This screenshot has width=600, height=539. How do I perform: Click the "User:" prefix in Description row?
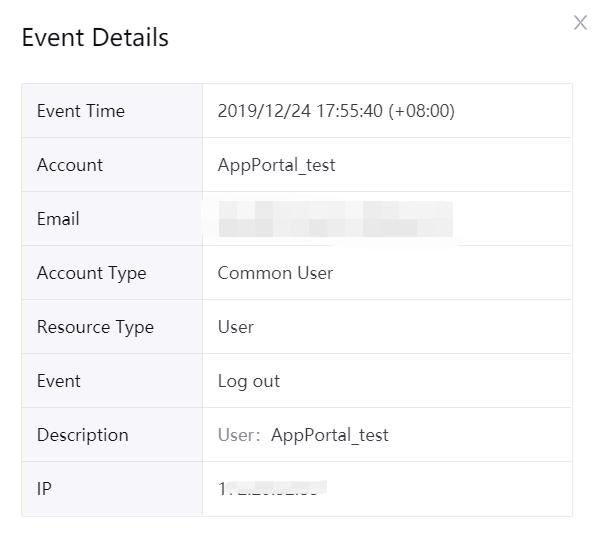click(x=238, y=435)
